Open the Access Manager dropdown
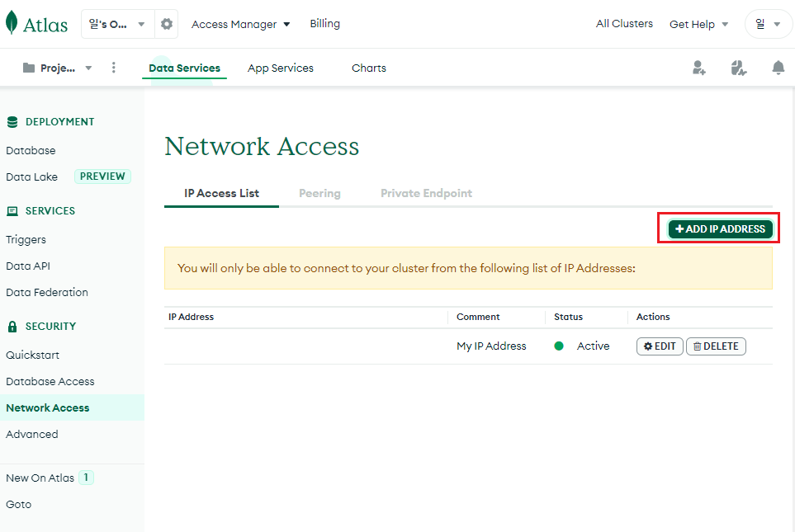 pyautogui.click(x=240, y=24)
